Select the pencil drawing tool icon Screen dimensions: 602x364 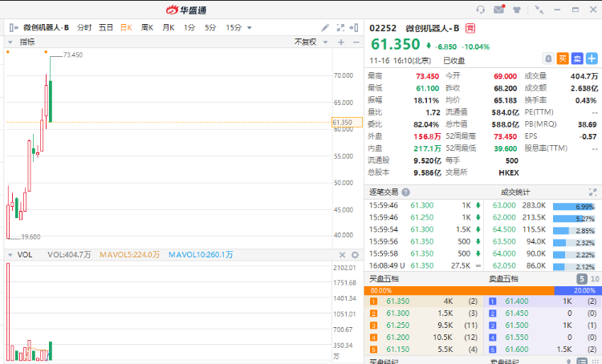(x=325, y=27)
